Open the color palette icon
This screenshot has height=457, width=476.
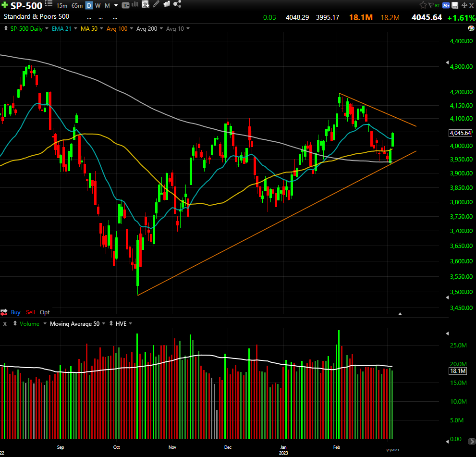click(471, 28)
